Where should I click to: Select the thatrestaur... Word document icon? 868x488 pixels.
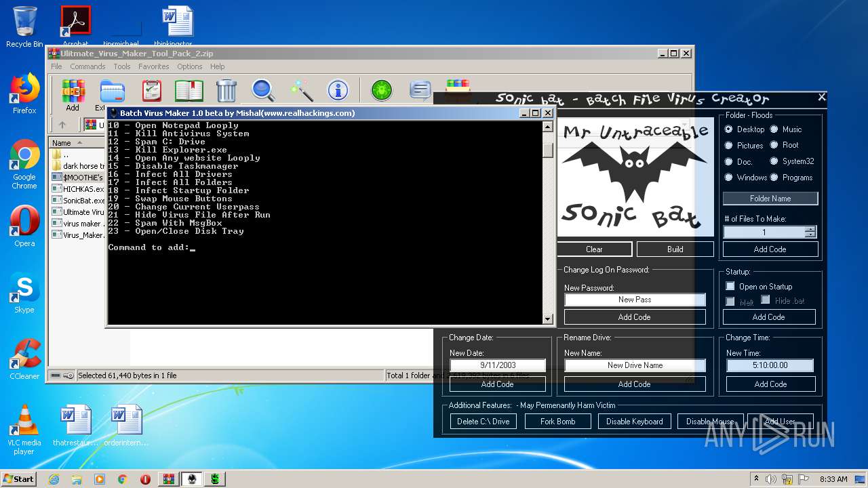(76, 426)
